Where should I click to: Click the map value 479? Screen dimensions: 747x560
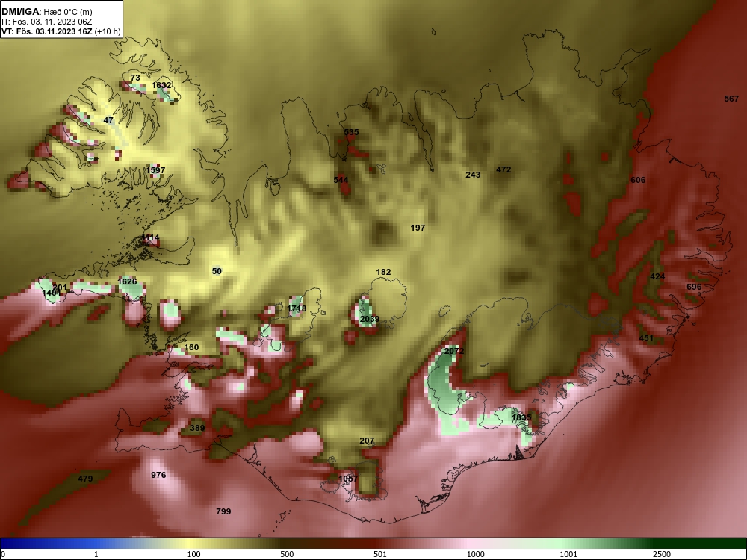(85, 479)
